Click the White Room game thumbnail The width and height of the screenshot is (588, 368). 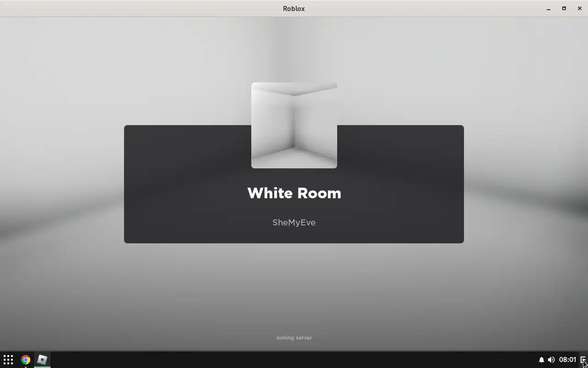(x=294, y=125)
